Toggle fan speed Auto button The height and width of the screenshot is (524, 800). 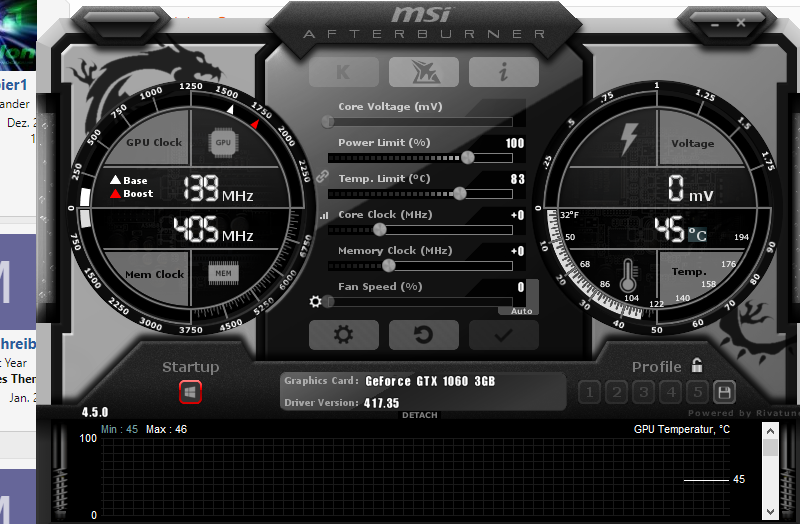click(521, 311)
